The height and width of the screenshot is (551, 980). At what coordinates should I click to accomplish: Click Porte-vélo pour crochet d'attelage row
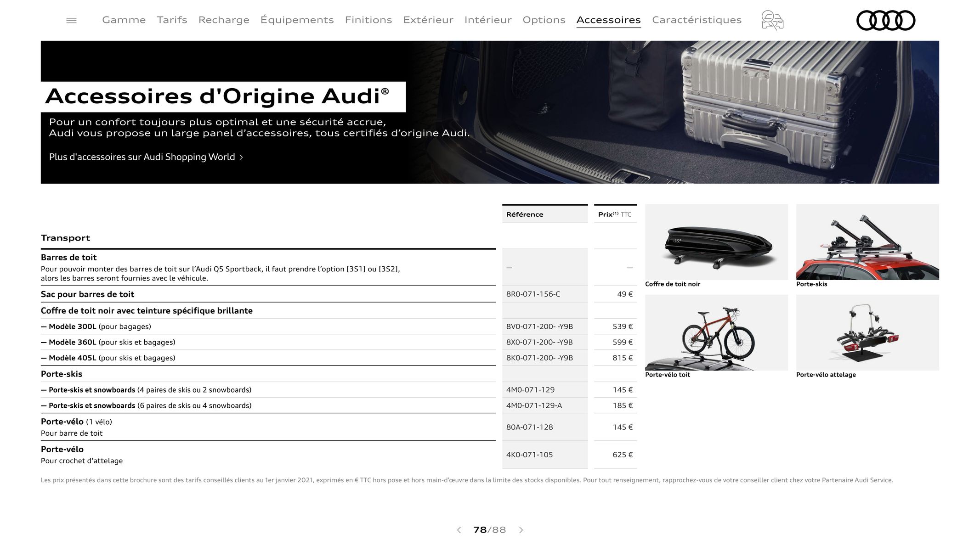pos(268,455)
